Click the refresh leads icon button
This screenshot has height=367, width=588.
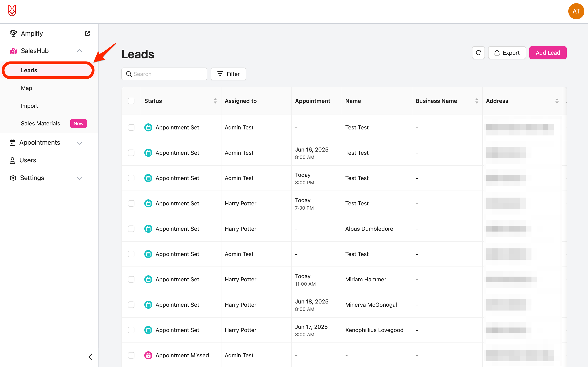pyautogui.click(x=478, y=53)
